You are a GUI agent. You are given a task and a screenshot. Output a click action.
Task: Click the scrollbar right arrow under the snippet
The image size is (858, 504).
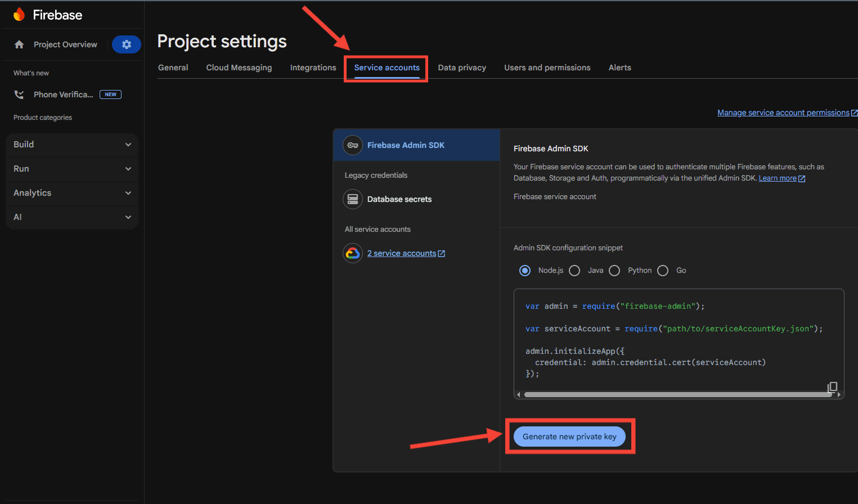[839, 395]
